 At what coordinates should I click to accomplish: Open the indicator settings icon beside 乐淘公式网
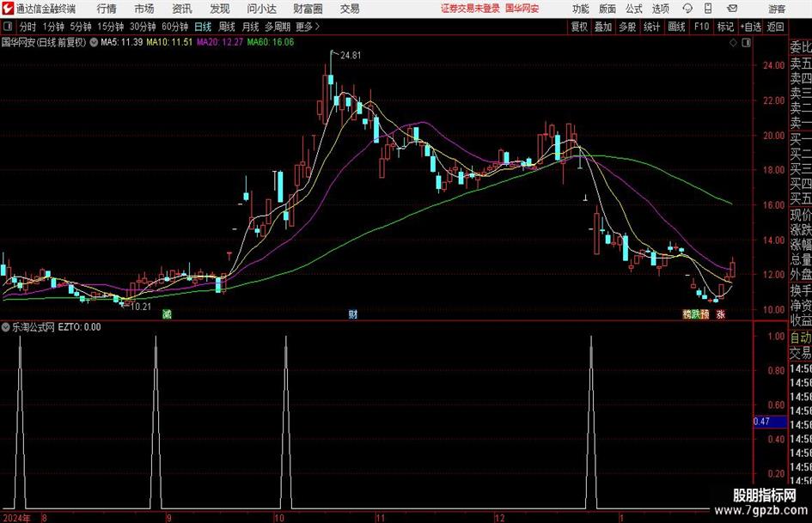(x=6, y=326)
